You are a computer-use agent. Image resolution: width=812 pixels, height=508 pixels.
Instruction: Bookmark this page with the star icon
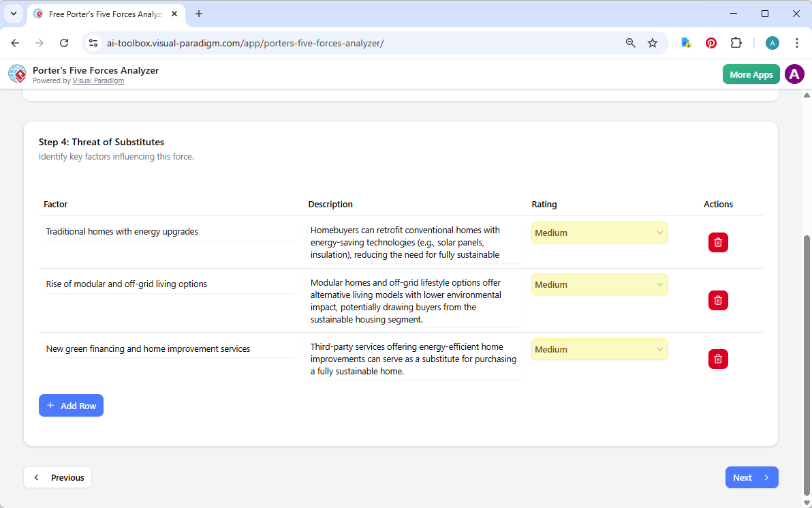(653, 42)
